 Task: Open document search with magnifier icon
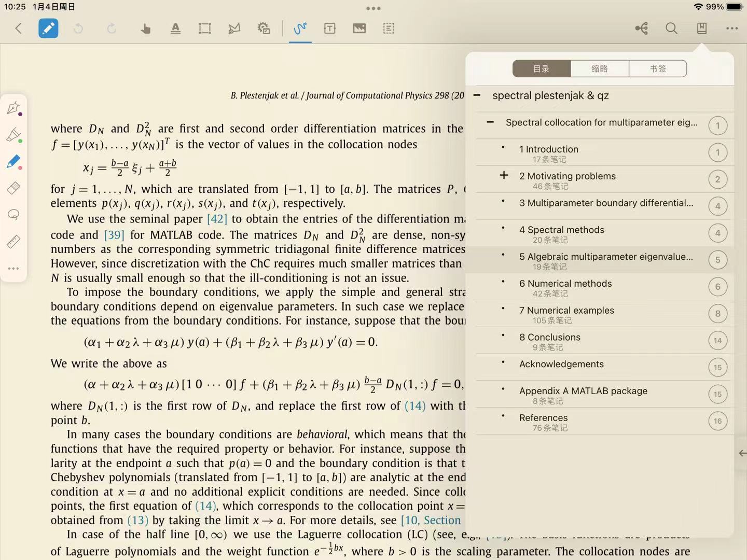click(x=671, y=29)
